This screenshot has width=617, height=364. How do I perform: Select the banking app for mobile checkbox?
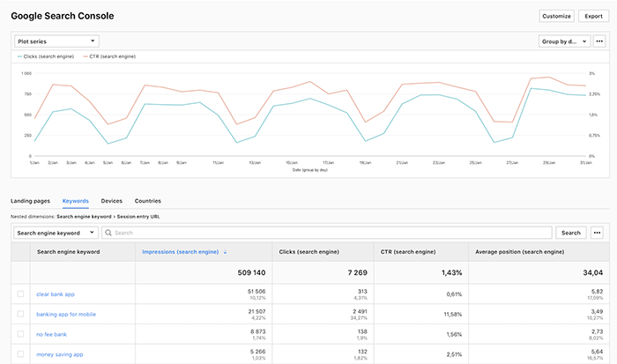[x=20, y=314]
